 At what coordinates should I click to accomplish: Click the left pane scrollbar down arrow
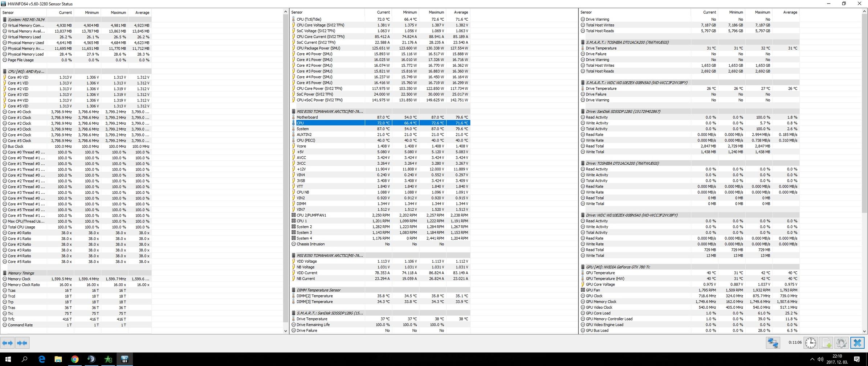click(285, 331)
